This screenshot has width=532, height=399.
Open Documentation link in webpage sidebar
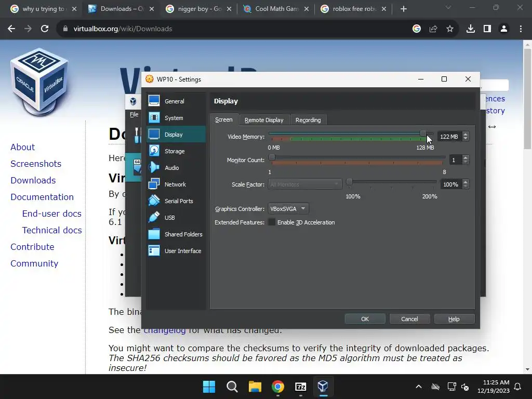(42, 197)
